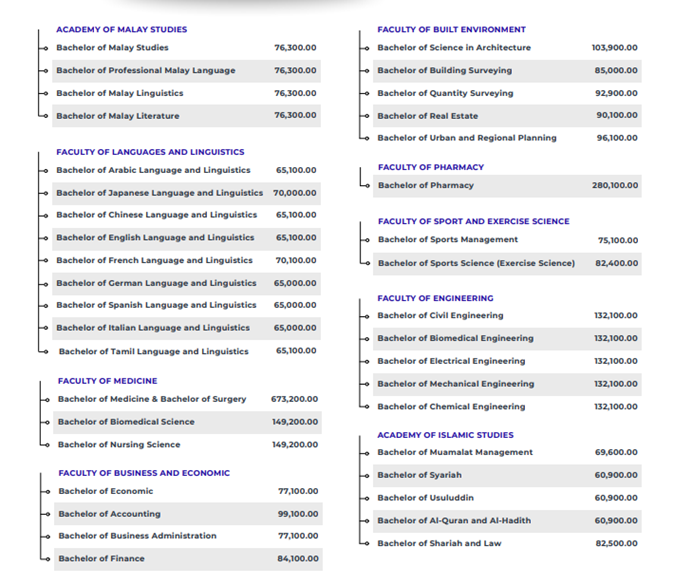Select the Bachelor of Nursing Science row
692x586 pixels.
click(x=188, y=444)
